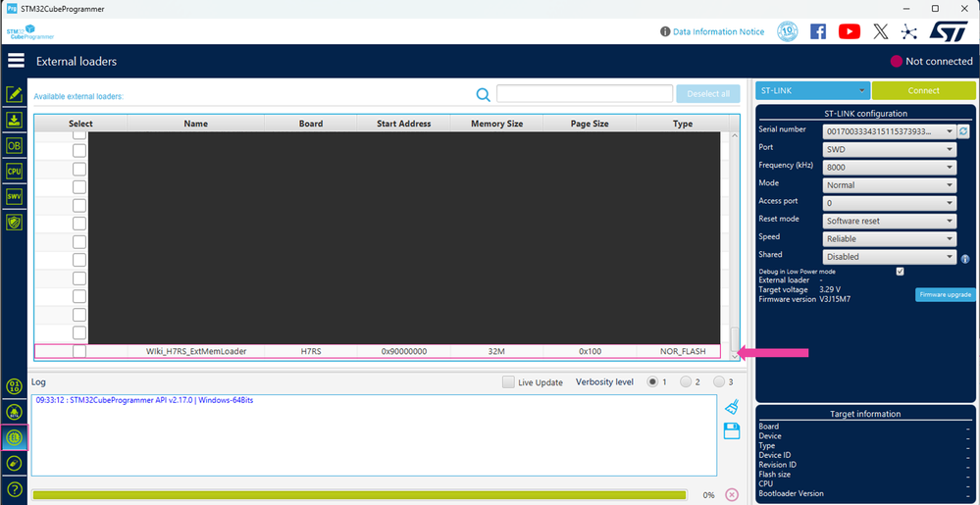980x505 pixels.
Task: Open the Mode Normal dropdown
Action: point(890,185)
